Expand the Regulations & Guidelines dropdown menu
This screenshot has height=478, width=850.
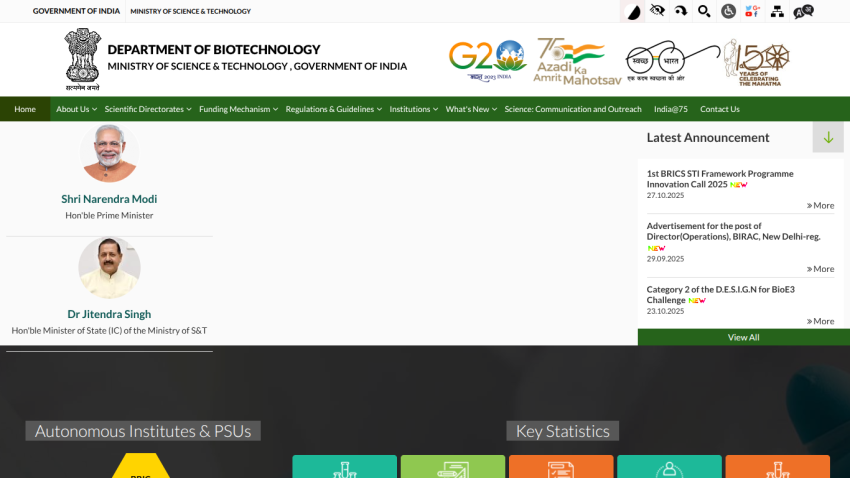coord(333,109)
